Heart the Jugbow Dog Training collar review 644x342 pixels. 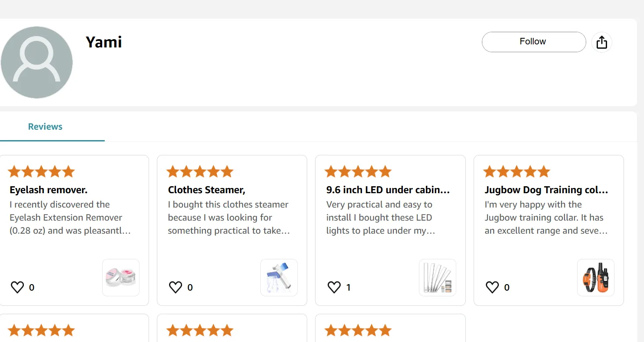click(x=492, y=287)
